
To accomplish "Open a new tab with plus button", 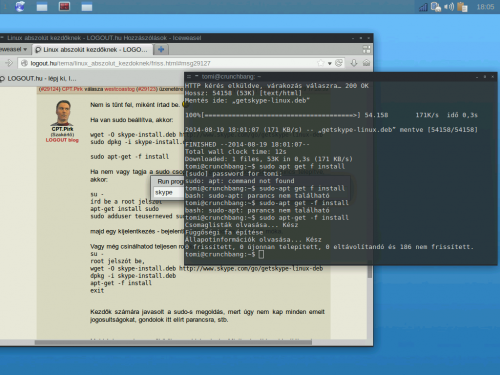I will click(161, 50).
